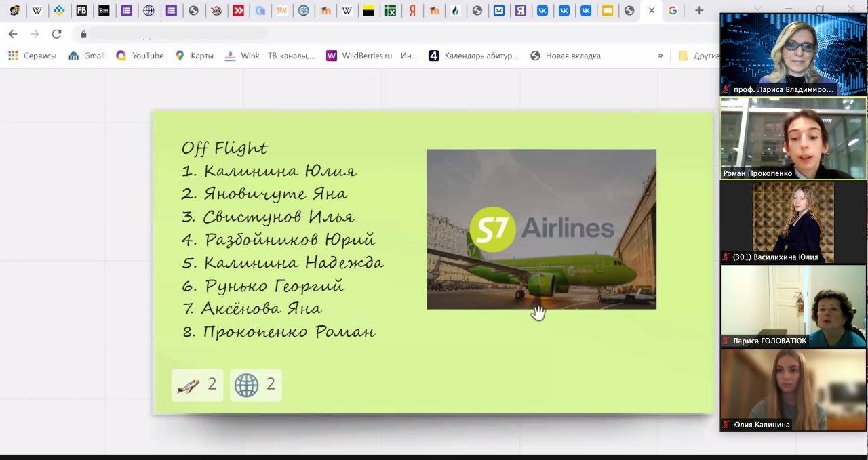Click the browser forward arrow
This screenshot has width=868, height=460.
click(x=35, y=34)
